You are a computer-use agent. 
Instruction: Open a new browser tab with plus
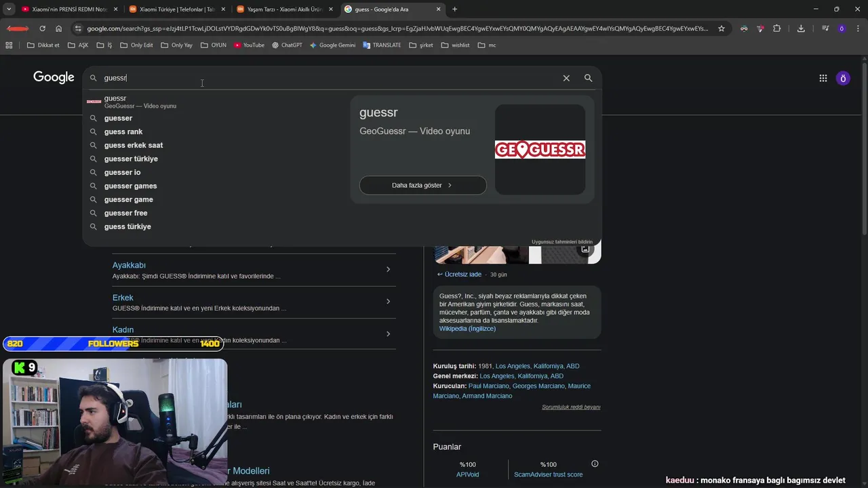(x=454, y=9)
